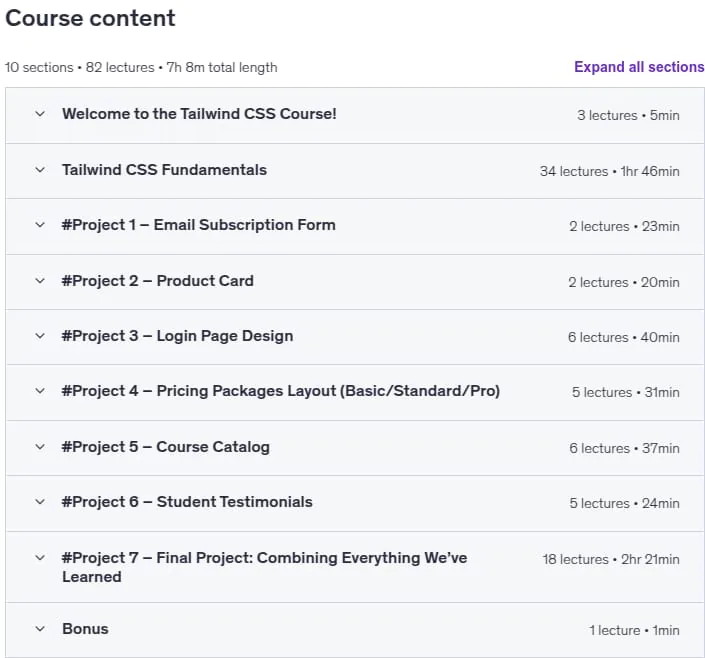
Task: Click the 6 lectures • 37min text
Action: 625,448
